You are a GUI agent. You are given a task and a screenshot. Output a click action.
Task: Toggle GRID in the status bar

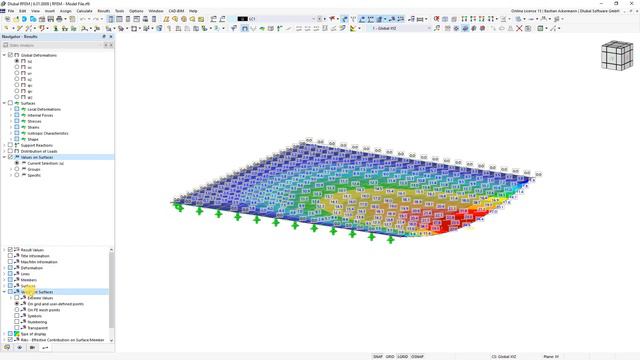(x=390, y=357)
